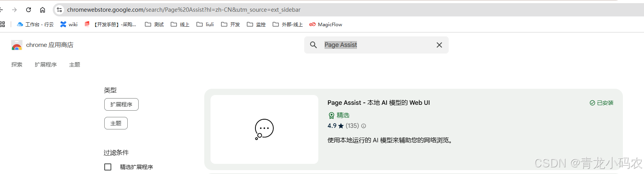Open the MagicFlow bookmark
Image resolution: width=644 pixels, height=174 pixels.
326,24
